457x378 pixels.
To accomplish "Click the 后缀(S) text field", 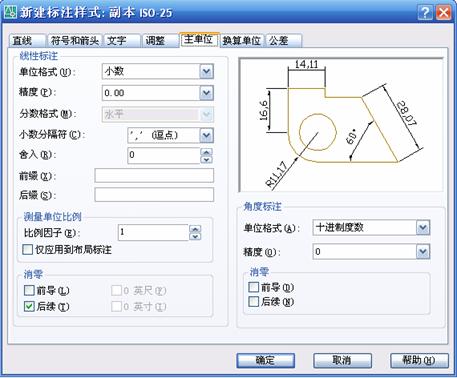I will tap(154, 195).
